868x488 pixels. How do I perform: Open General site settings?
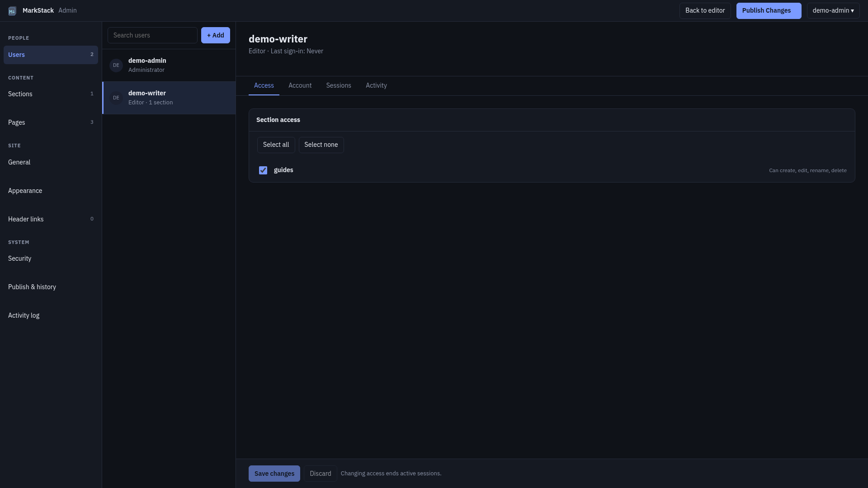pyautogui.click(x=51, y=162)
